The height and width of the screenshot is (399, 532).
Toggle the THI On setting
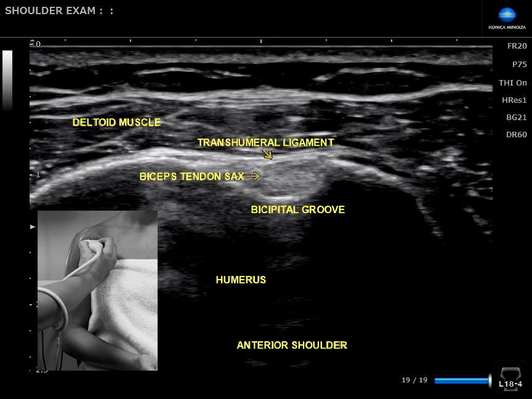pyautogui.click(x=512, y=83)
